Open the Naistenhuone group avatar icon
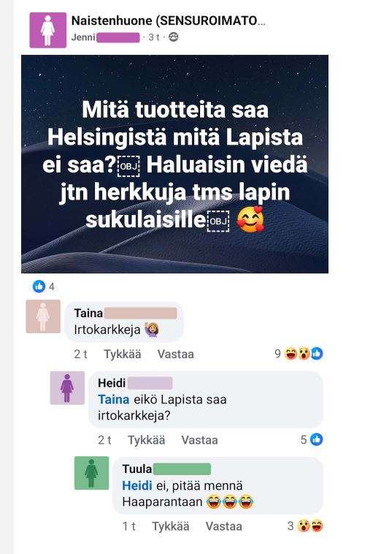Viewport: 392px width, 554px height. click(x=47, y=30)
